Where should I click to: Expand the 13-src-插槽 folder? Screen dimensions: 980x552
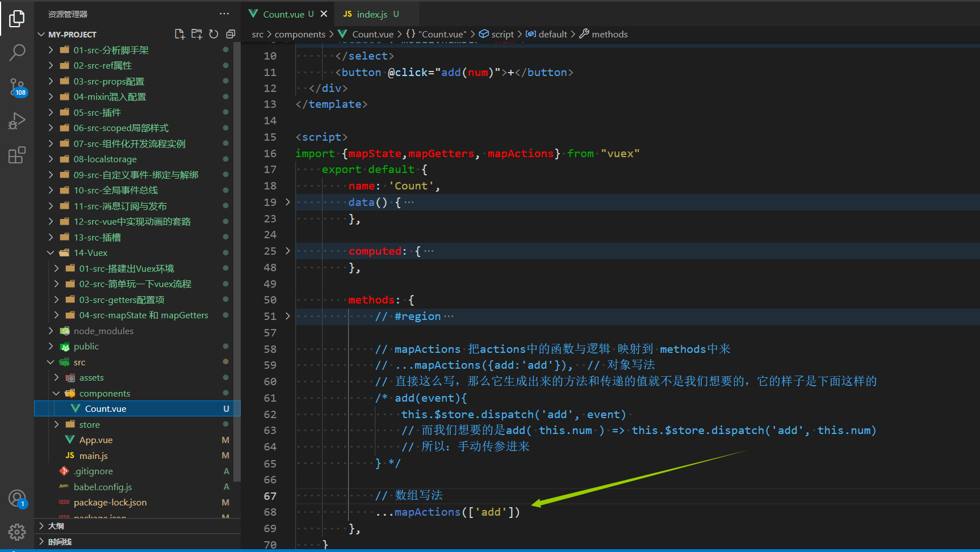coord(51,237)
